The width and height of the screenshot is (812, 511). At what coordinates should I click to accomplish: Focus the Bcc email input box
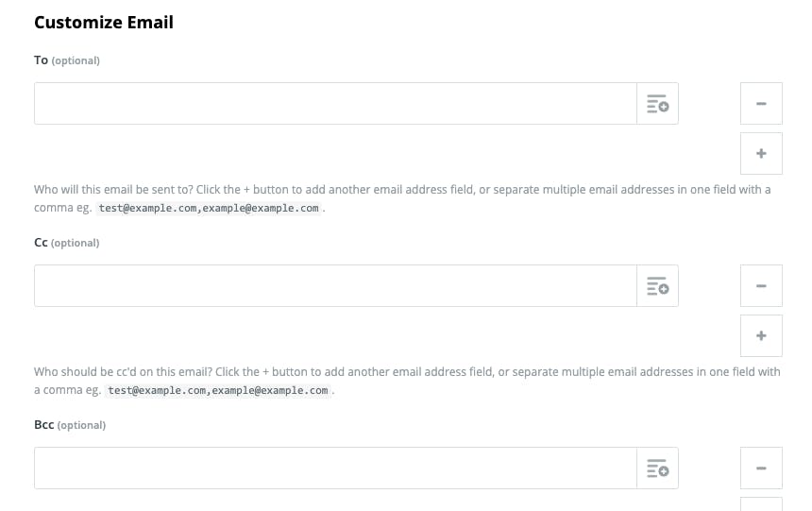tap(335, 468)
